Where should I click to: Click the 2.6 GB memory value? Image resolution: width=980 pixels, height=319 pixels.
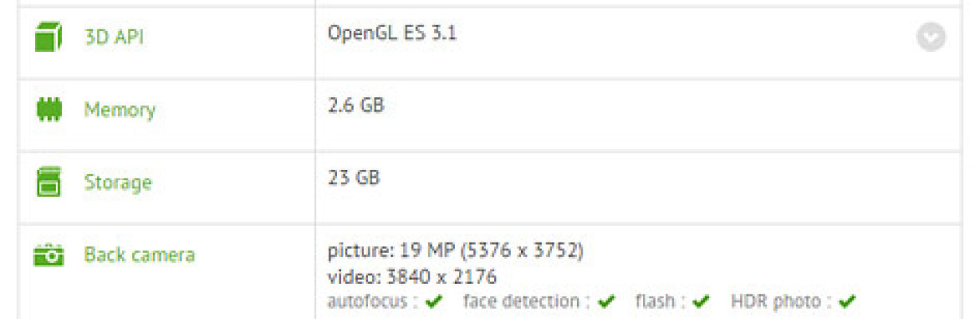356,105
